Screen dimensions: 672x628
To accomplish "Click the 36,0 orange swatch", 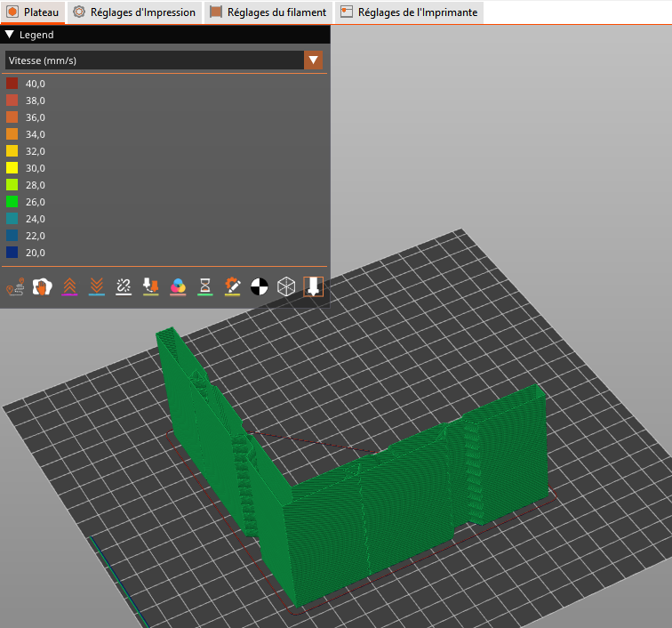I will [12, 117].
